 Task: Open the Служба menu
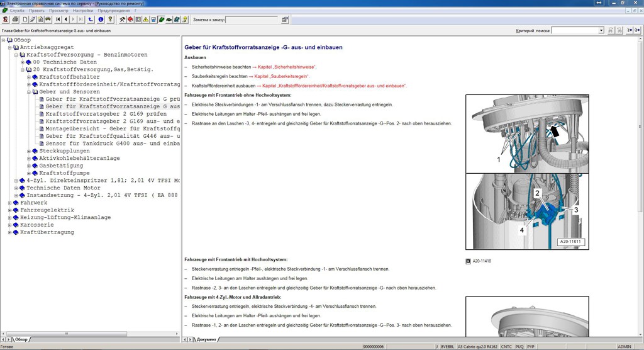[17, 10]
